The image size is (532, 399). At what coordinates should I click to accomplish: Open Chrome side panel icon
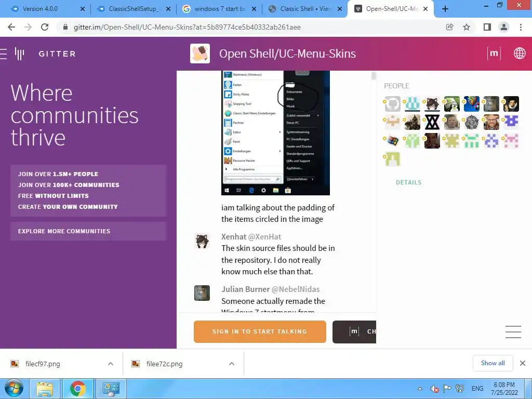pyautogui.click(x=487, y=27)
